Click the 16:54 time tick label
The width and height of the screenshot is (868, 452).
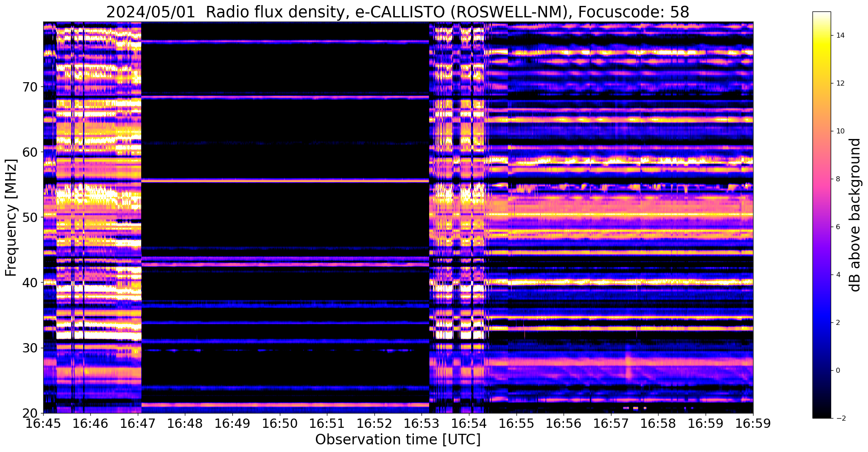pos(469,424)
